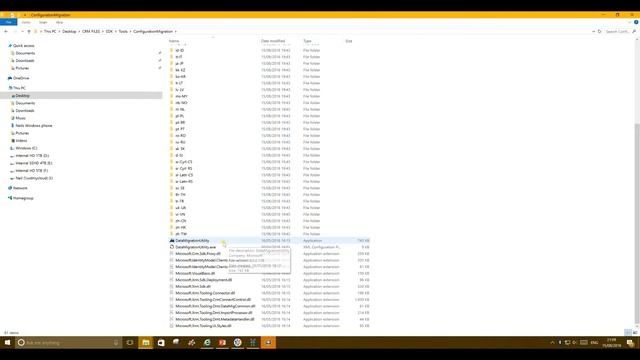640x360 pixels.
Task: Open the th-TH folder
Action: (180, 194)
